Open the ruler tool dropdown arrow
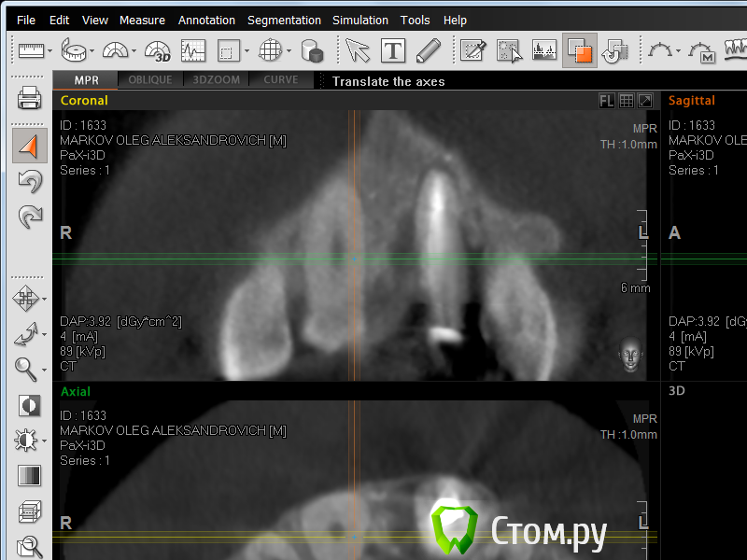Image resolution: width=747 pixels, height=560 pixels. [x=50, y=51]
